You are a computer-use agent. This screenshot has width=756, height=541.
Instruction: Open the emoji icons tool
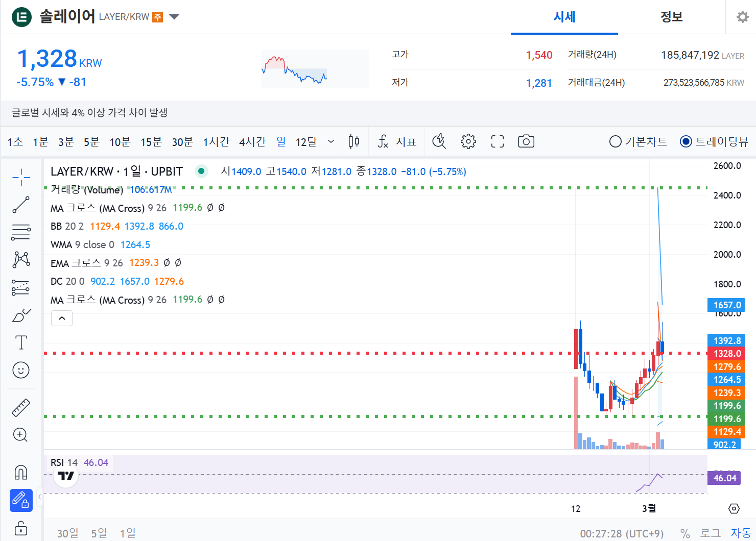tap(21, 370)
